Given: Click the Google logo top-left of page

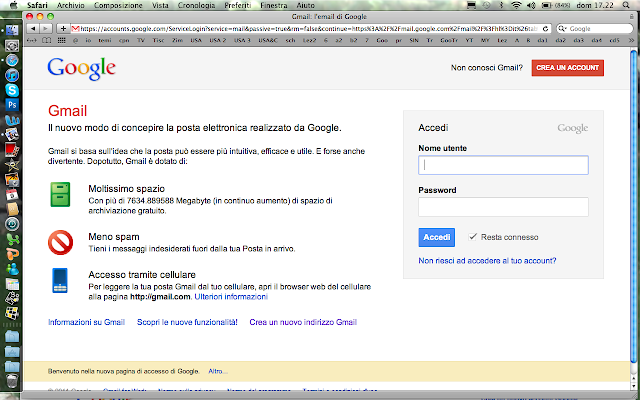Looking at the screenshot, I should pos(81,68).
